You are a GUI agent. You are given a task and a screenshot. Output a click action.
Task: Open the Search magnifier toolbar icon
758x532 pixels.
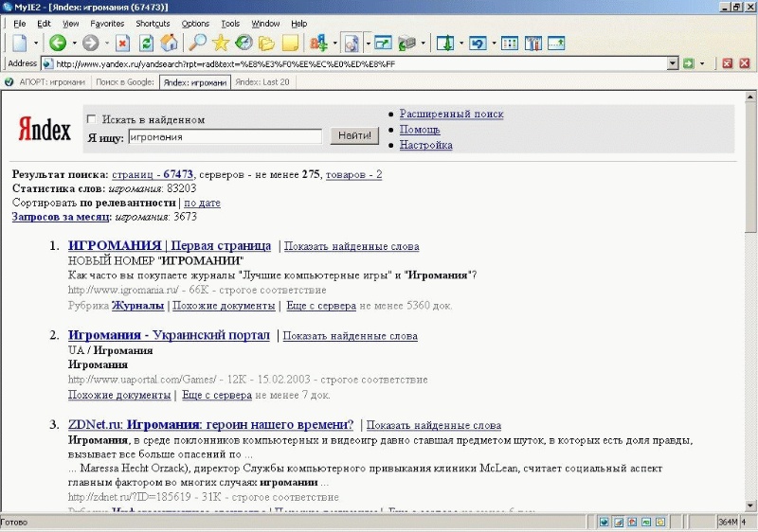pyautogui.click(x=197, y=44)
